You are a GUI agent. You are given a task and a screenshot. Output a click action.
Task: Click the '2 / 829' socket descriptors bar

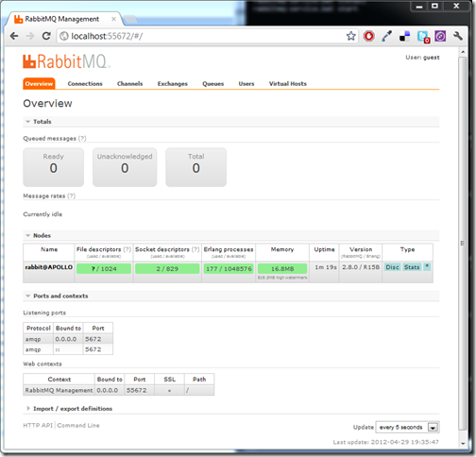pyautogui.click(x=167, y=268)
